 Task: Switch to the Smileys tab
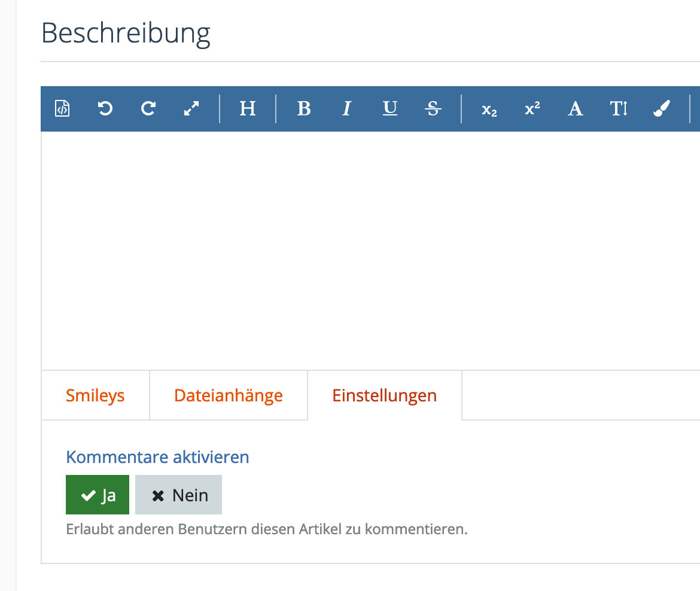pos(95,395)
